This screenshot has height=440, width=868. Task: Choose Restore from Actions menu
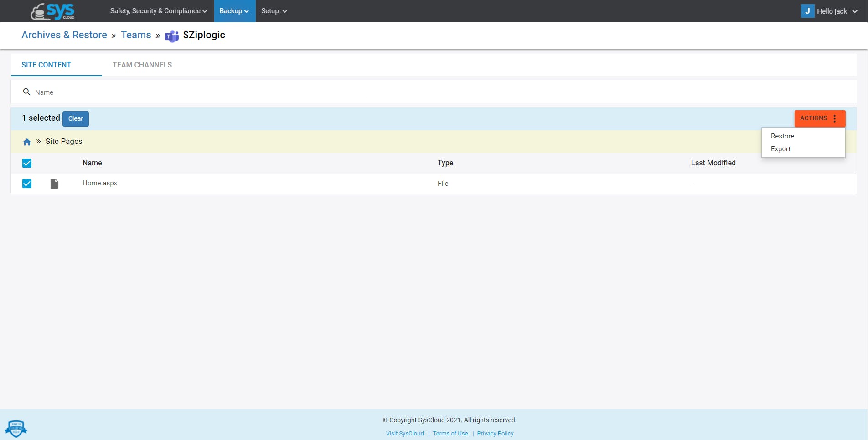pos(782,136)
